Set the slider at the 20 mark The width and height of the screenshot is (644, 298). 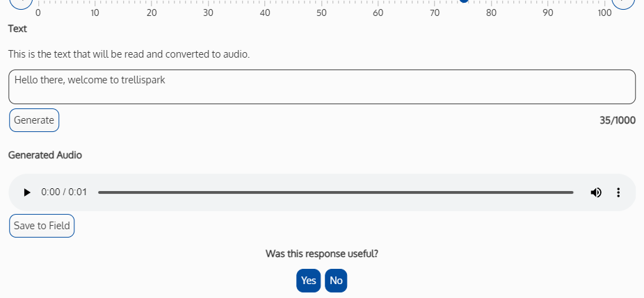pyautogui.click(x=152, y=1)
